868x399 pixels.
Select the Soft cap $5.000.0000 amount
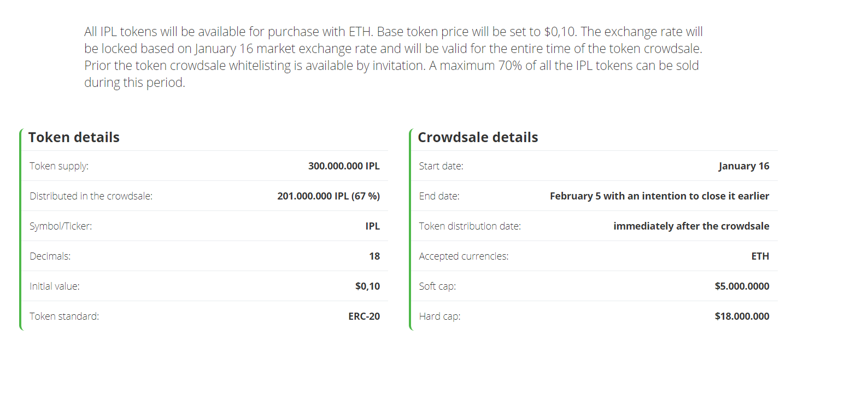(742, 286)
